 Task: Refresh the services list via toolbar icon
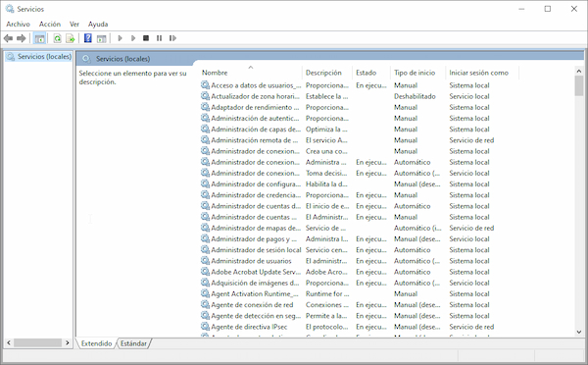[58, 38]
